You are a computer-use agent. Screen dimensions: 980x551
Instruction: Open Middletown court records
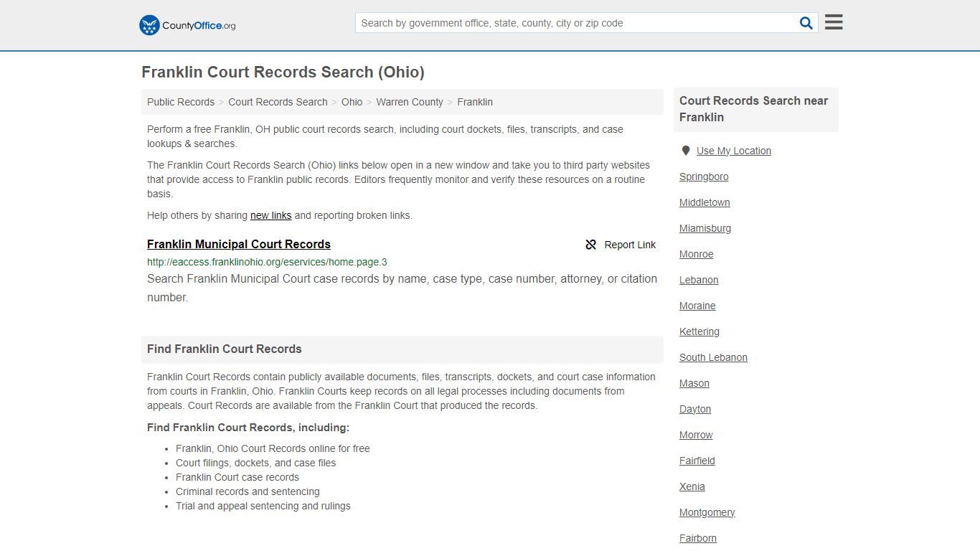point(705,202)
